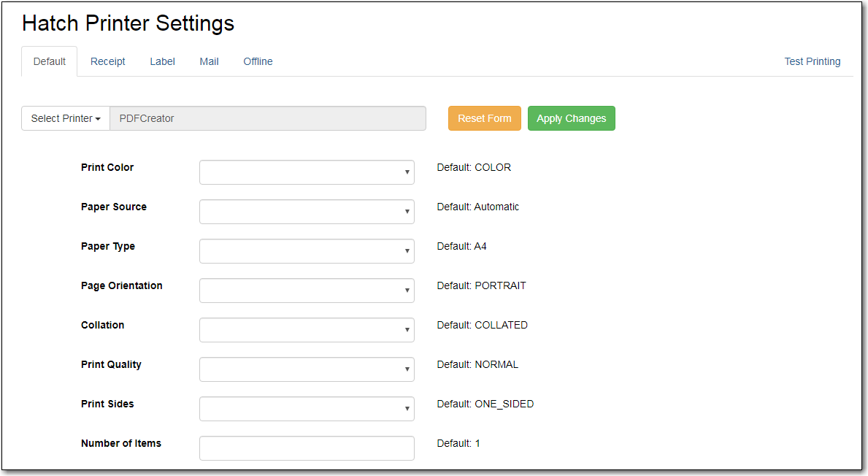Open the Paper Source dropdown
Viewport: 868px width, 476px height.
pyautogui.click(x=307, y=212)
